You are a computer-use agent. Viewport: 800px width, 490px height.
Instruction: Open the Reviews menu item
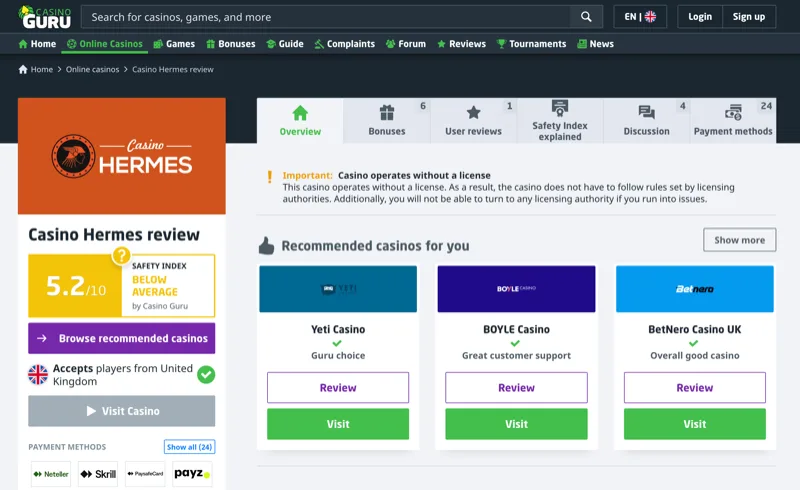click(x=461, y=44)
